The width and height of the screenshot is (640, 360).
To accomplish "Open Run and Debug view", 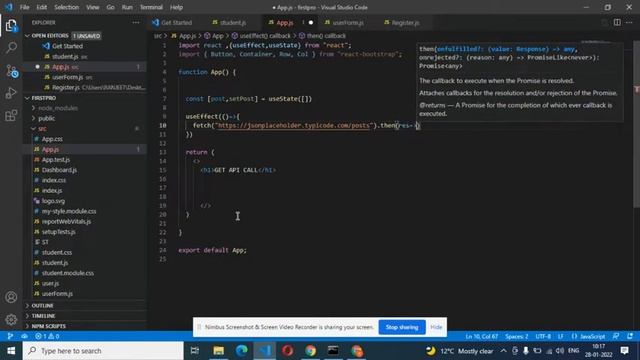I will click(x=11, y=93).
